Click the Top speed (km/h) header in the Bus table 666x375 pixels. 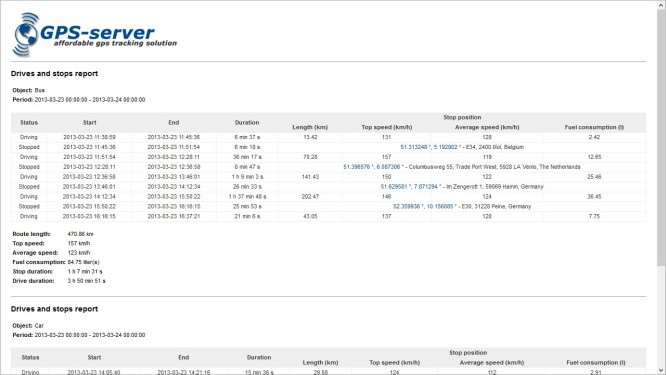[x=387, y=127]
